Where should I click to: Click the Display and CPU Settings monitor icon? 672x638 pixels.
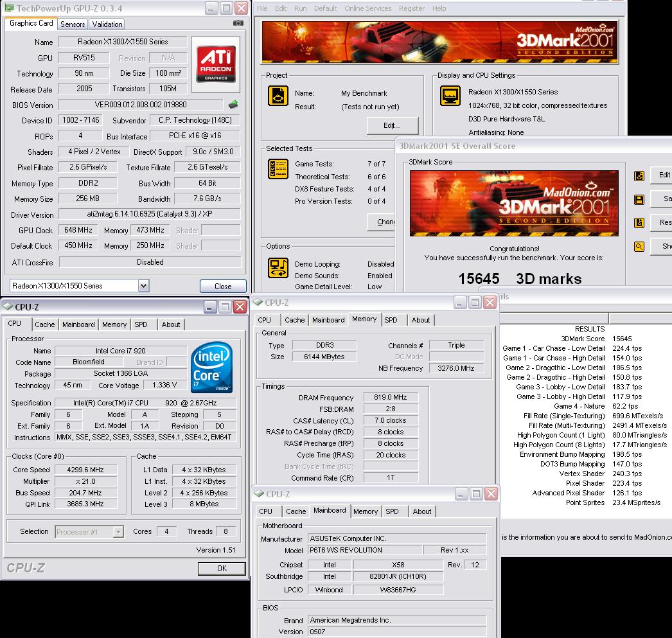click(450, 96)
